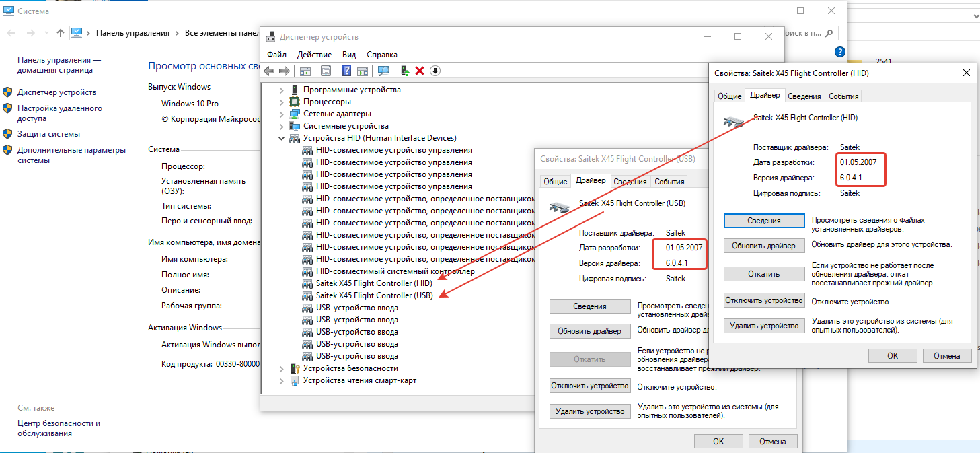Click the Сетевые адаптеры network icon
Image resolution: width=980 pixels, height=453 pixels.
coord(295,114)
